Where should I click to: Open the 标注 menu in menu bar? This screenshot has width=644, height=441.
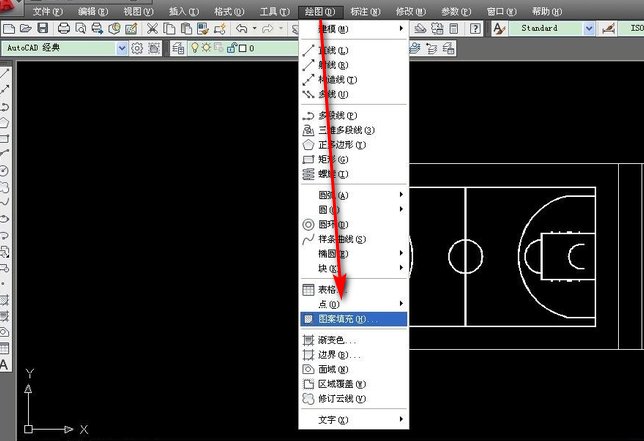coord(365,11)
